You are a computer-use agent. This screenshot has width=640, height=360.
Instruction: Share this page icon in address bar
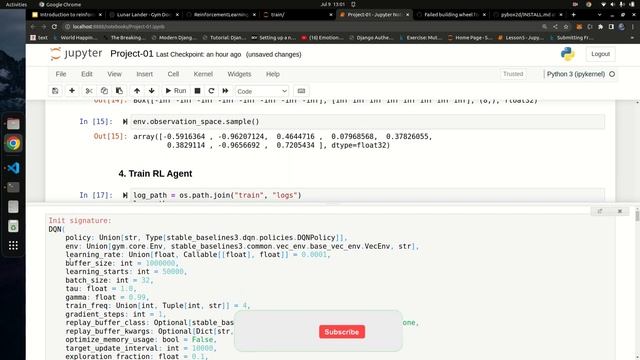pos(555,27)
